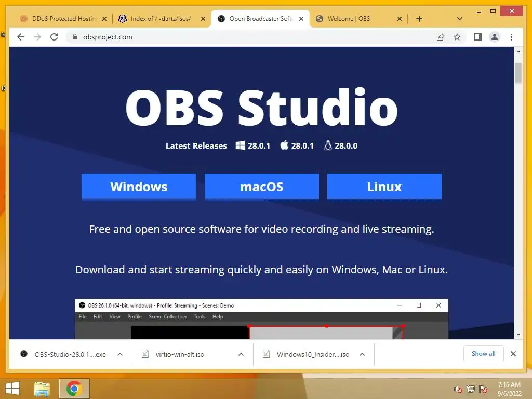The image size is (532, 399).
Task: Open the side panel icon in toolbar
Action: [x=478, y=37]
